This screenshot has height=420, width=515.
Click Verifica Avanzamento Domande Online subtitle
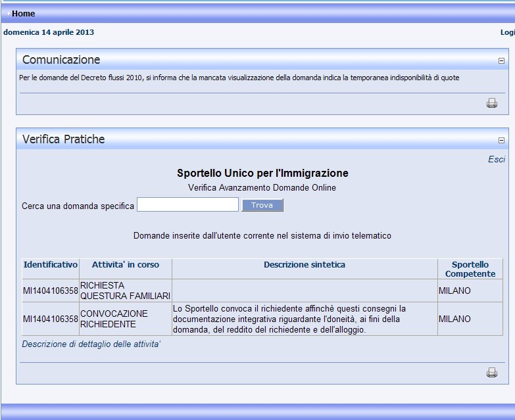[x=262, y=188]
